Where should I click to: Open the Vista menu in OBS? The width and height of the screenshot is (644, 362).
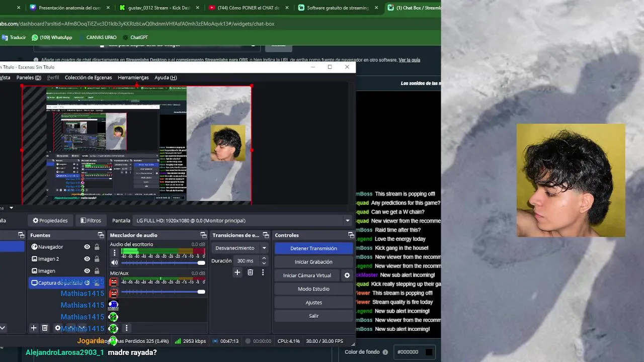coord(5,77)
